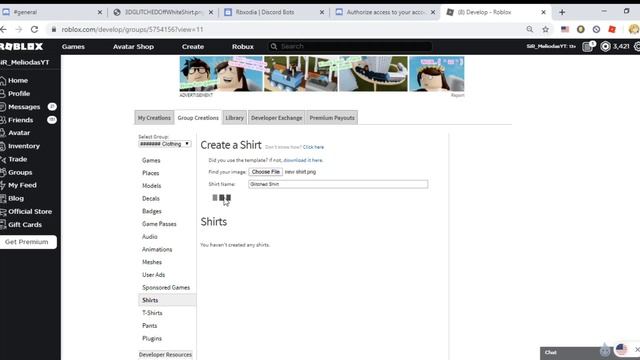Open the Inventory sidebar icon

3,146
